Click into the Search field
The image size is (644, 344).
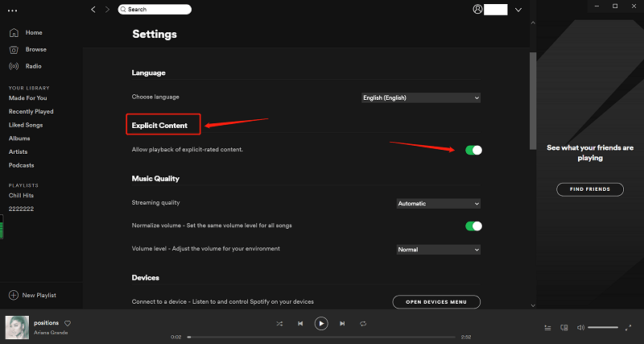coord(155,10)
